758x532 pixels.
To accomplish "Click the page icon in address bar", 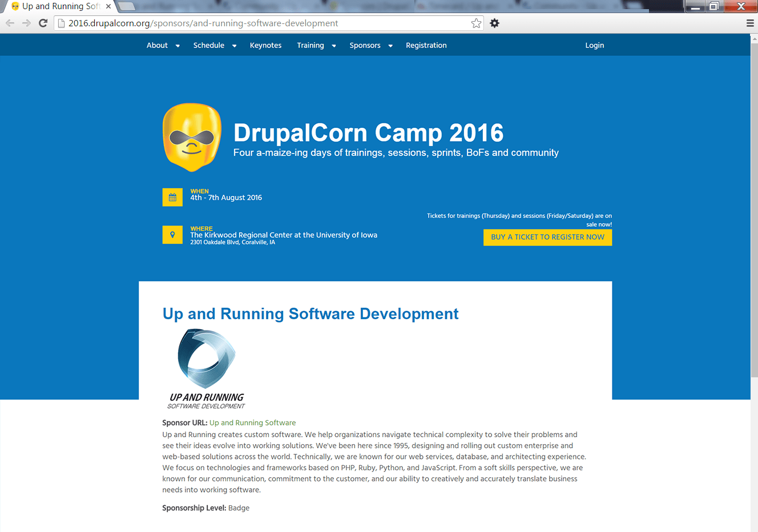I will pyautogui.click(x=61, y=23).
